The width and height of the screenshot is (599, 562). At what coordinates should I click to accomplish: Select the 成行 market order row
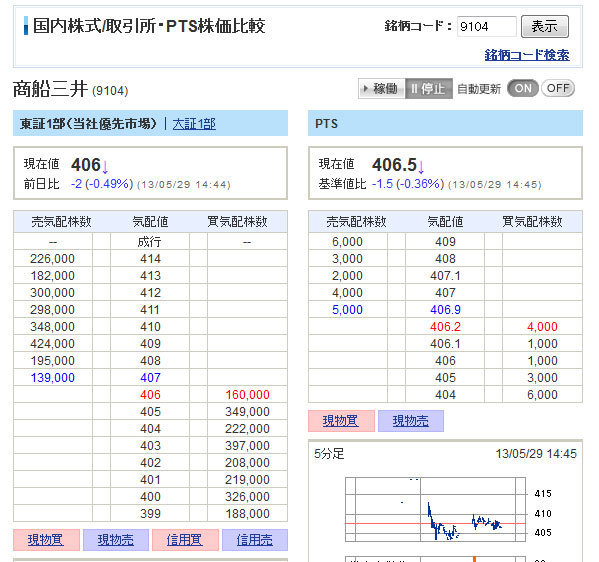point(150,242)
